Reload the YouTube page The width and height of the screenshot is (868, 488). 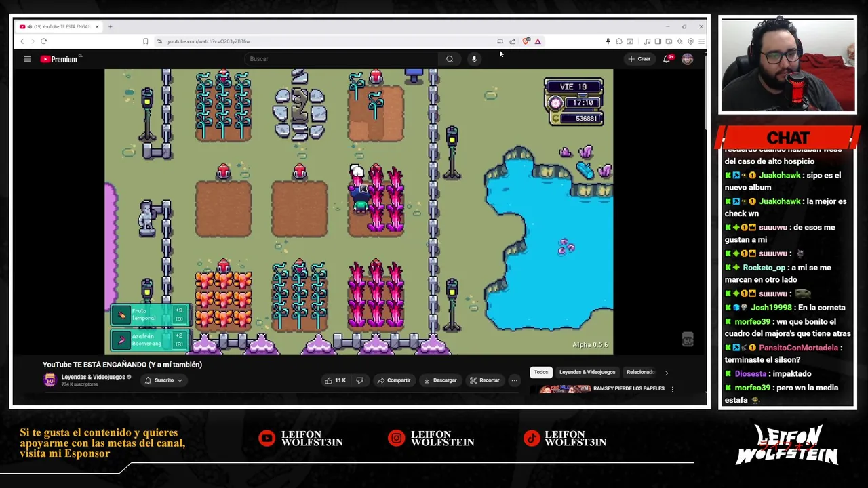click(43, 41)
